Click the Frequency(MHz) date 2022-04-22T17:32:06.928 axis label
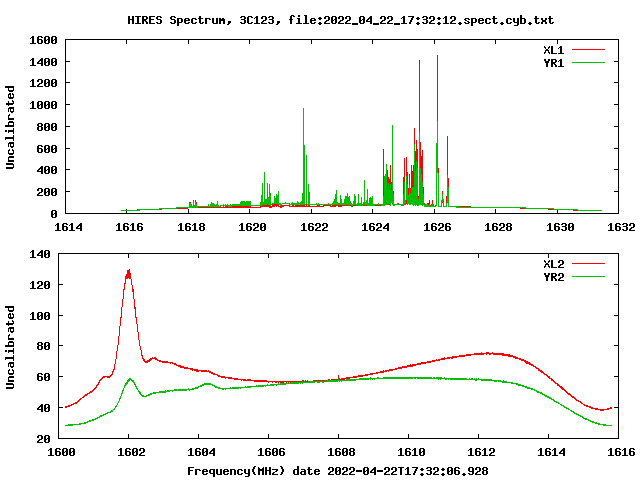The width and height of the screenshot is (640, 480). (338, 471)
